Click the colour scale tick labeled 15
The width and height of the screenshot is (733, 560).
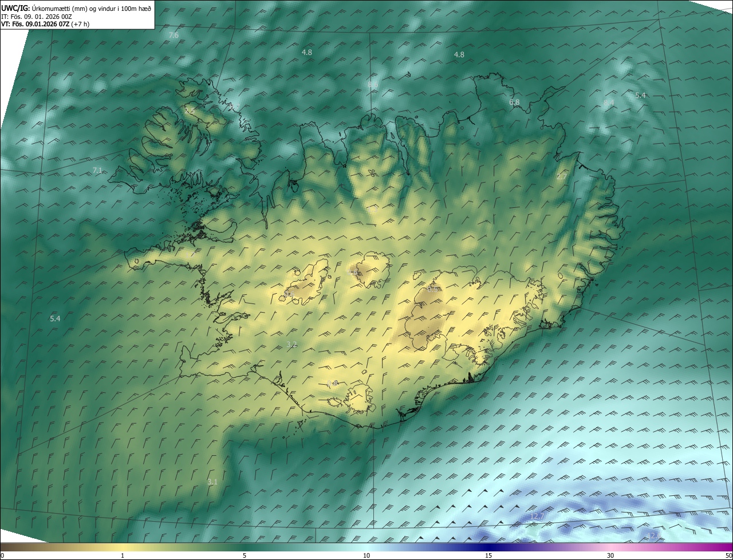[x=488, y=555]
